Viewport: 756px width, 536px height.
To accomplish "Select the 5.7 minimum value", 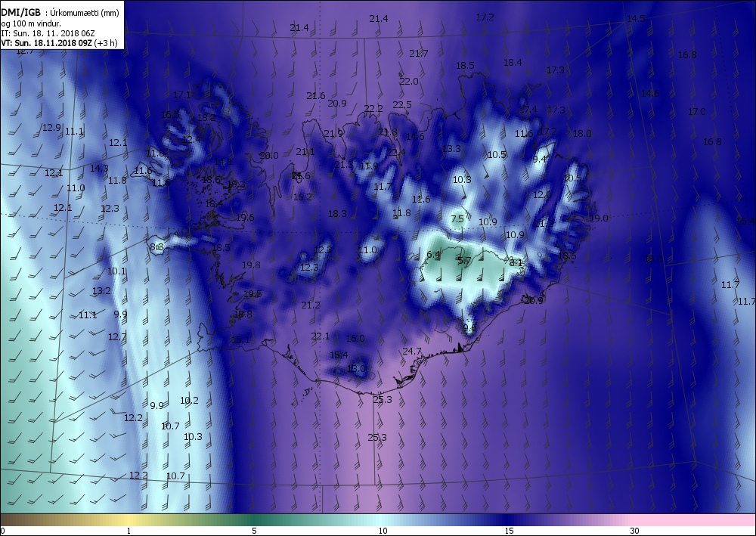I will point(464,261).
